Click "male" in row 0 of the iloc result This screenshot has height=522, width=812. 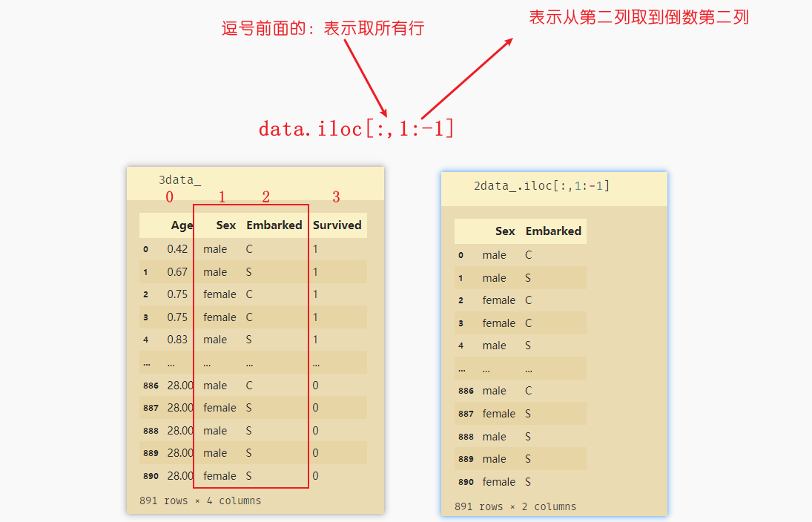[x=494, y=255]
